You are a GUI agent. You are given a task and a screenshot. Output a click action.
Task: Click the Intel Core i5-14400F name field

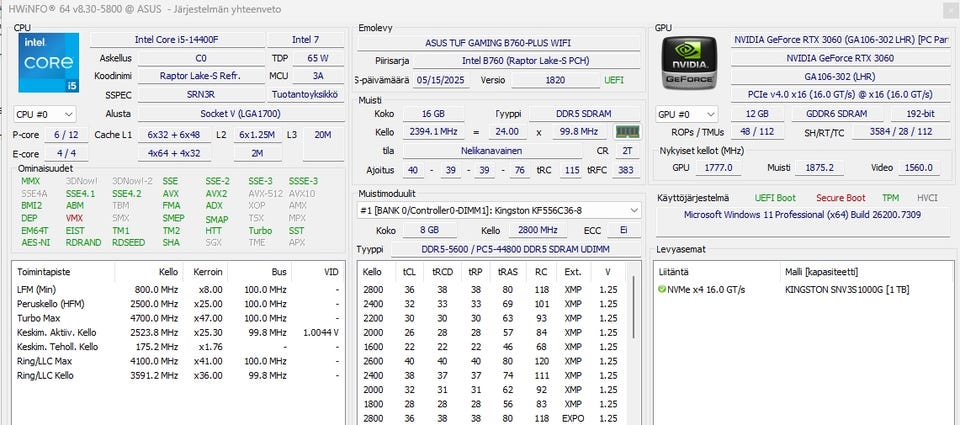pos(176,39)
